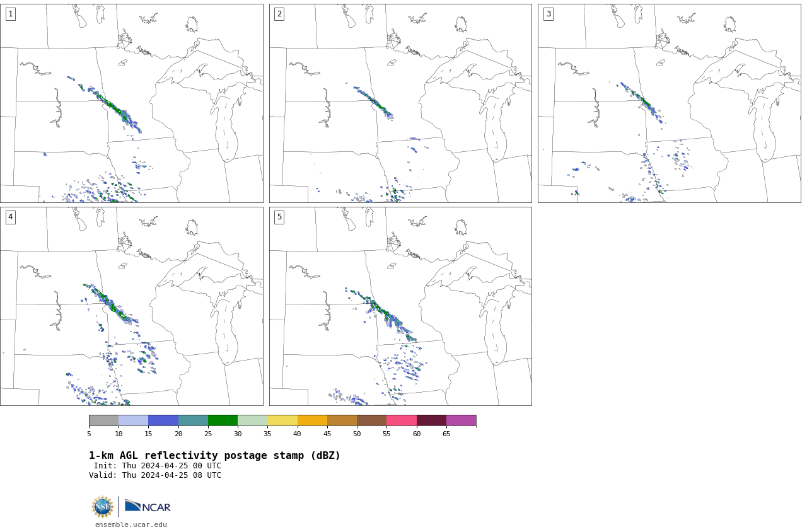Click the Valid: Thu 2024-04-25 08 UTC text
This screenshot has height=532, width=807.
coord(155,475)
